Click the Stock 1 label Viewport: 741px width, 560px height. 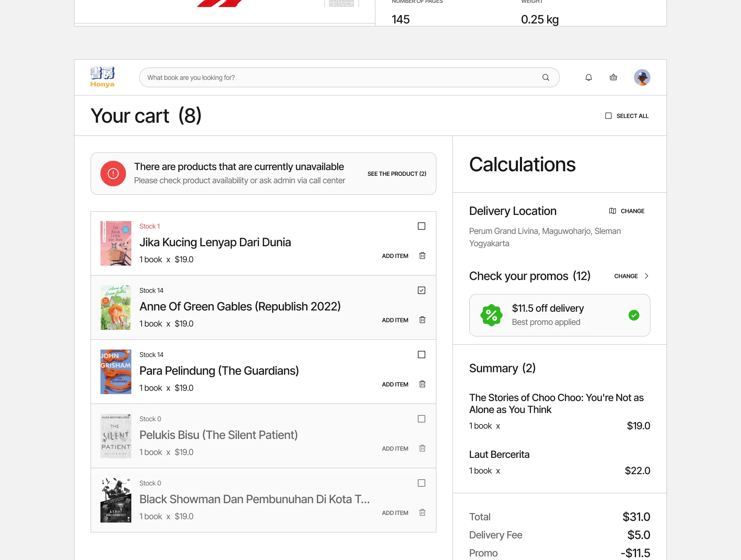coord(150,226)
